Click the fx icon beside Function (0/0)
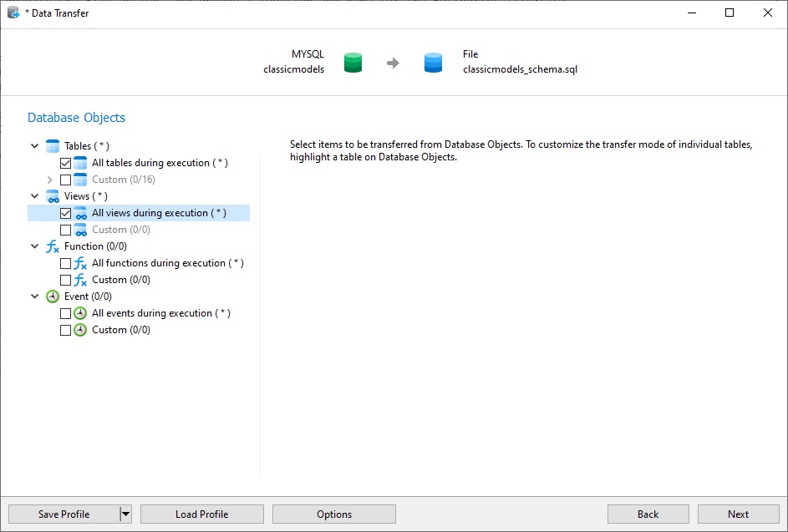This screenshot has height=532, width=788. [x=53, y=246]
